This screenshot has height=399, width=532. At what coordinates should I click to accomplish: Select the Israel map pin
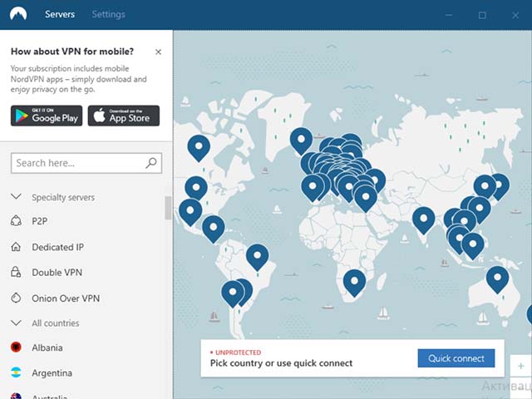(366, 199)
